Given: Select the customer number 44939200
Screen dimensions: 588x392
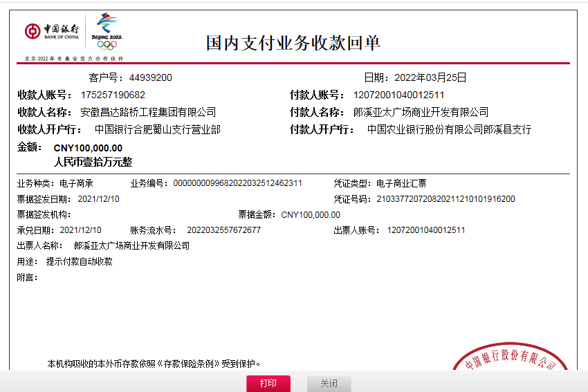Looking at the screenshot, I should pyautogui.click(x=150, y=77).
